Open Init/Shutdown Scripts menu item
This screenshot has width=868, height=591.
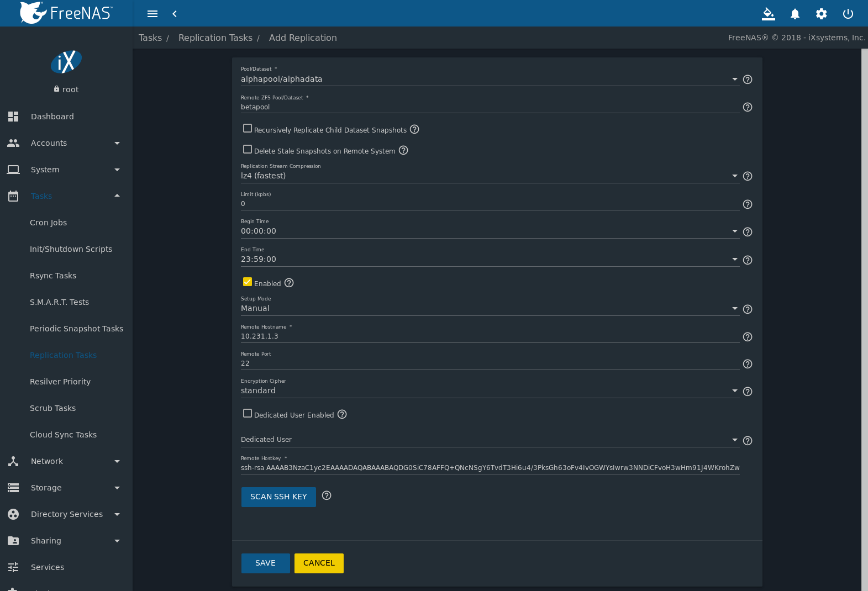tap(66, 249)
